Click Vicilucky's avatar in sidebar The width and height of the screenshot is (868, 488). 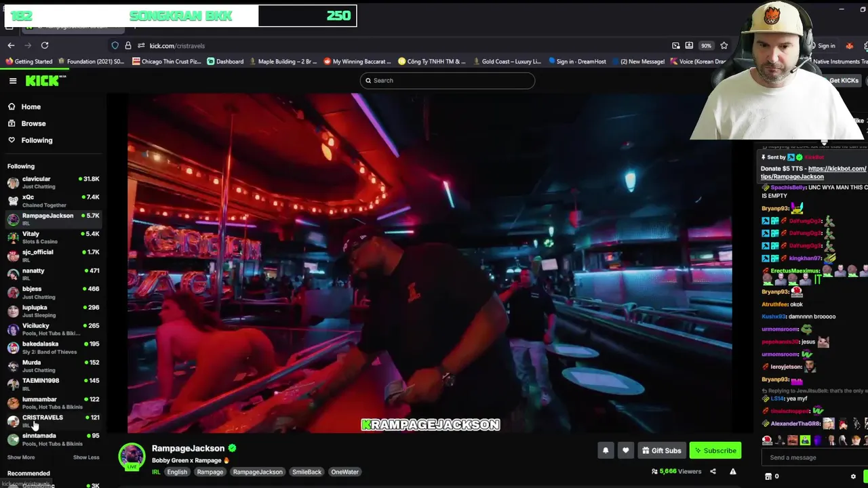(13, 329)
